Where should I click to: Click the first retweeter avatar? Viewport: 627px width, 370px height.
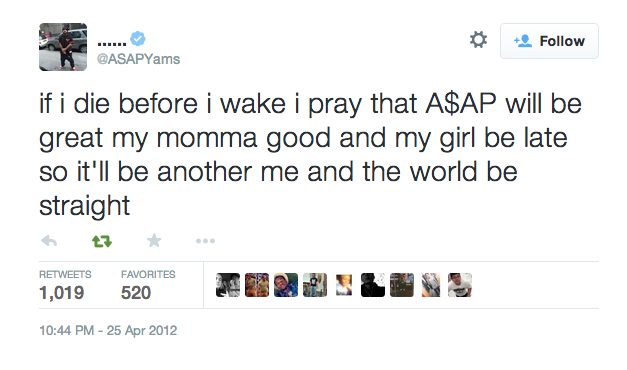coord(228,285)
